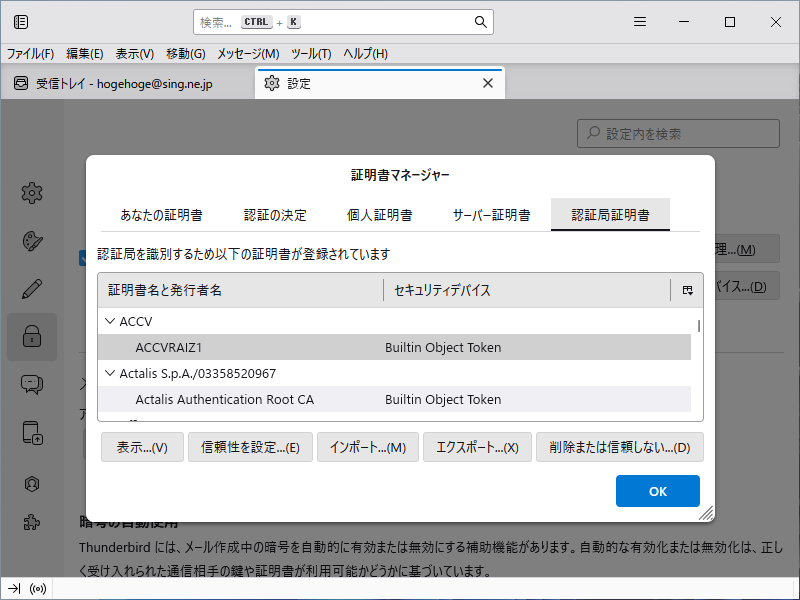Confirm dialog with OK button
800x600 pixels.
658,491
